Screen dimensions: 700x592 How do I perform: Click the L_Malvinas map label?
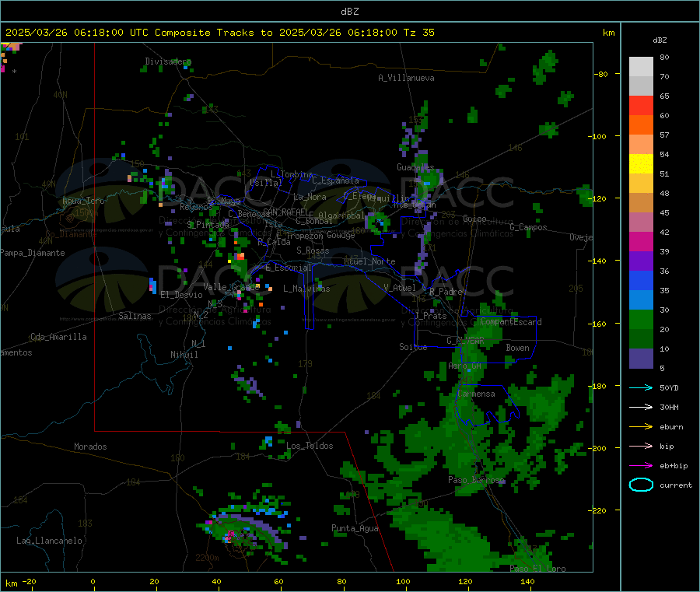(x=306, y=289)
